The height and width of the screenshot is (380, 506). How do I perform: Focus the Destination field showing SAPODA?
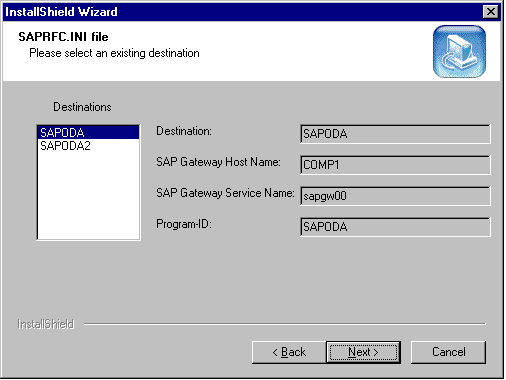point(395,134)
